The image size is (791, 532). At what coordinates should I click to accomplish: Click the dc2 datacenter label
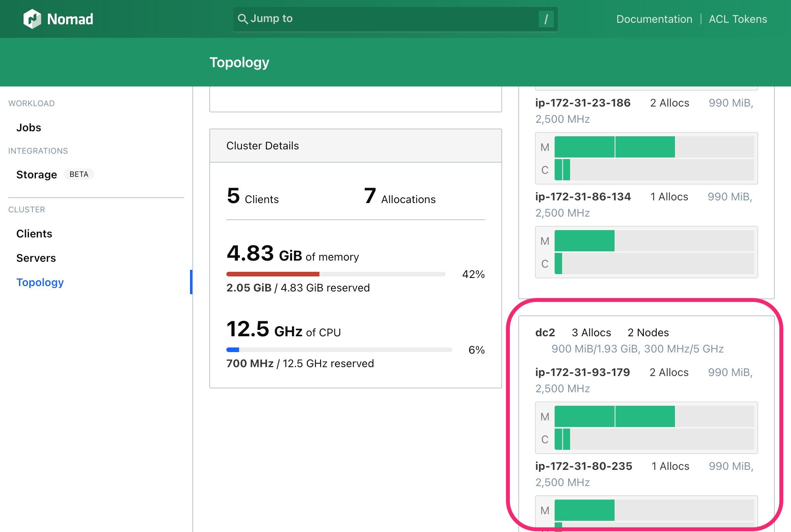(x=545, y=332)
